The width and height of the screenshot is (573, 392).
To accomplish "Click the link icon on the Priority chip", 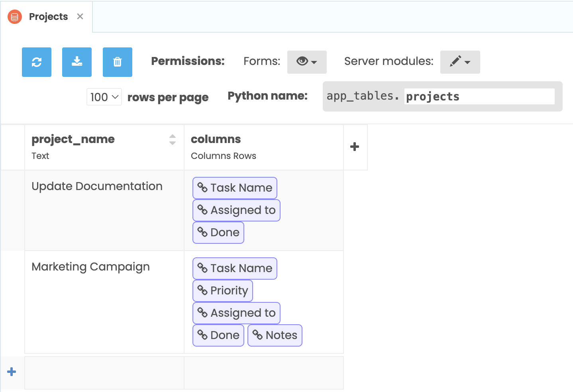I will pyautogui.click(x=202, y=291).
